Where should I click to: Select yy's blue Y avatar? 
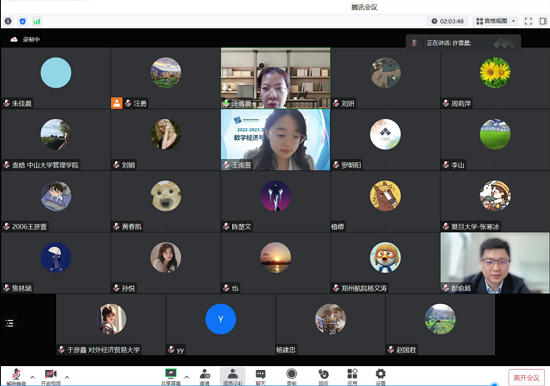coord(221,319)
